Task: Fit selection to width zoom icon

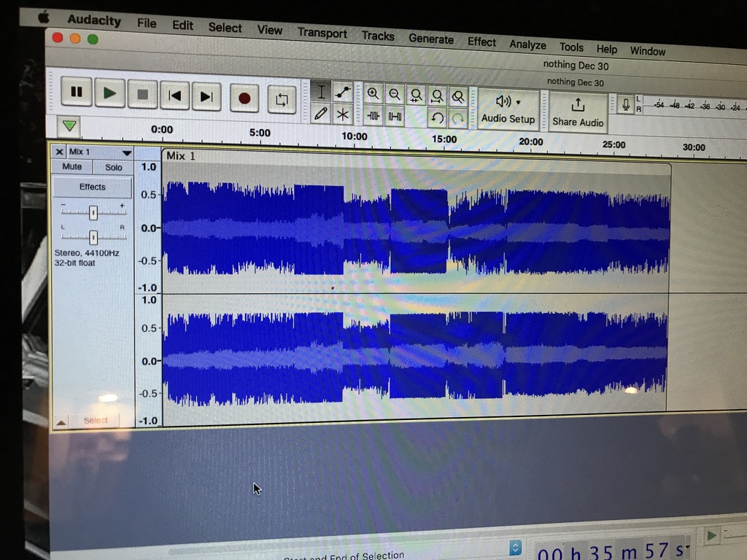Action: tap(416, 96)
